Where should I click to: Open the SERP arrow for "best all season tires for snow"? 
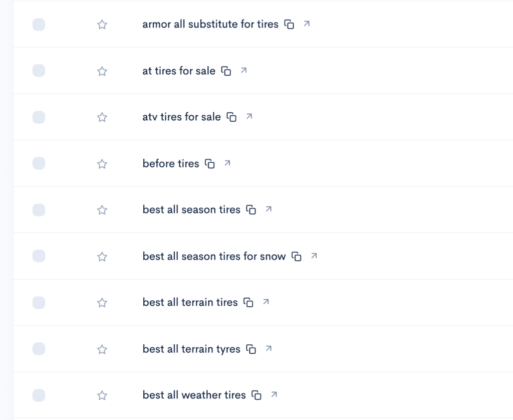coord(314,256)
